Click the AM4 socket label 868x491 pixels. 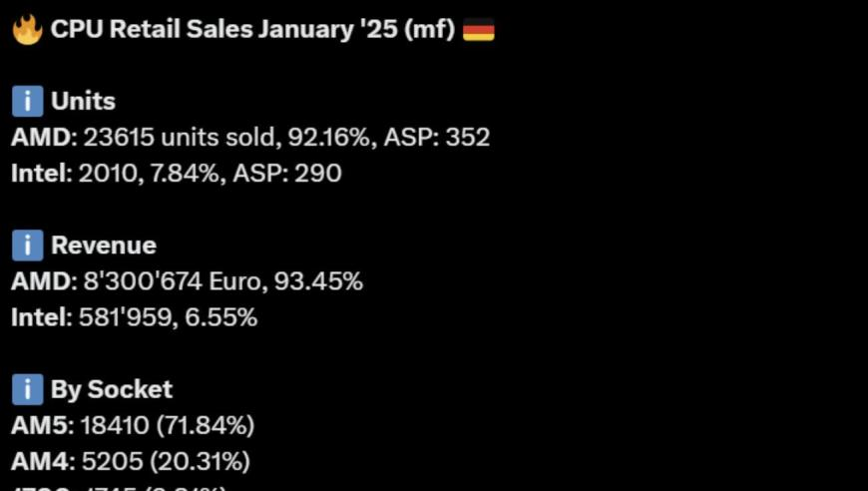pyautogui.click(x=43, y=461)
